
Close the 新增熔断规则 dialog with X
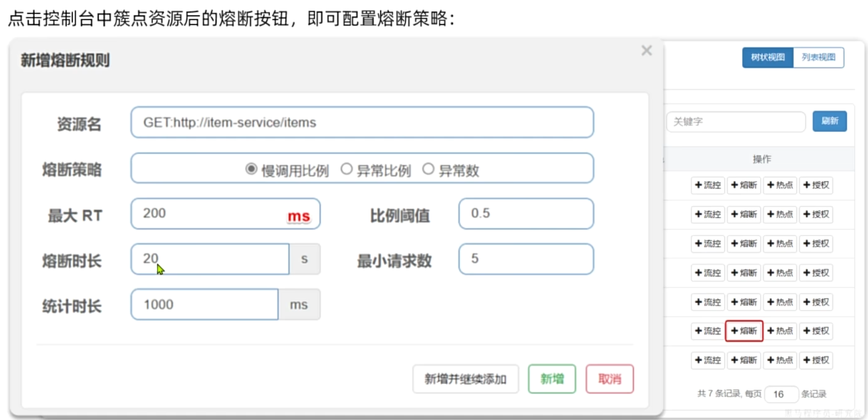[x=647, y=51]
